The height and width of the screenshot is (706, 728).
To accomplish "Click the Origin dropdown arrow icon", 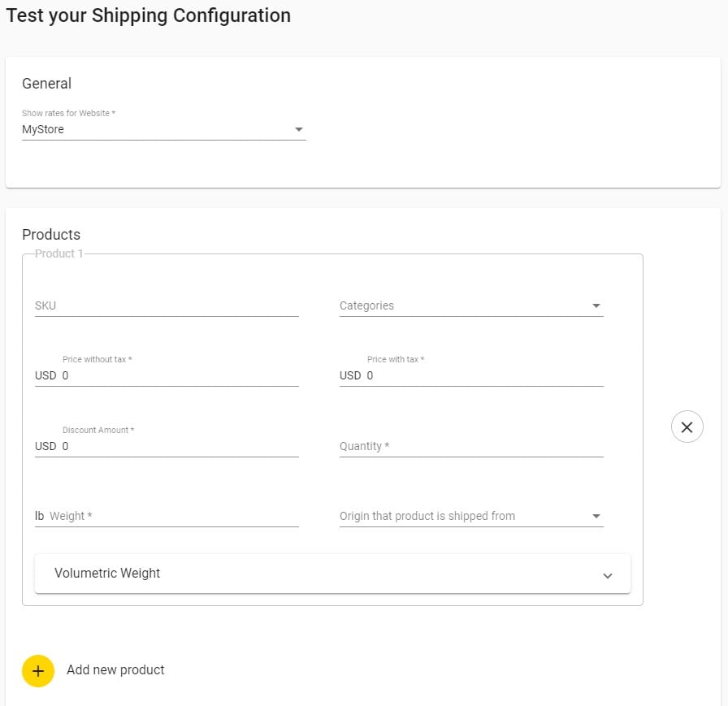I will click(596, 516).
